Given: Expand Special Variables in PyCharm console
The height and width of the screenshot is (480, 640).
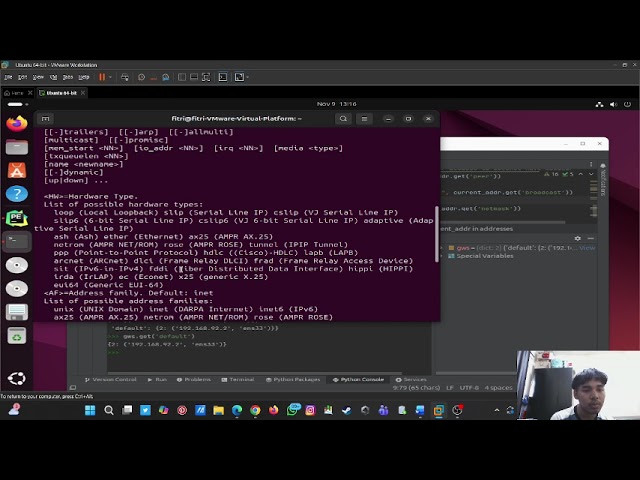Looking at the screenshot, I should point(442,256).
